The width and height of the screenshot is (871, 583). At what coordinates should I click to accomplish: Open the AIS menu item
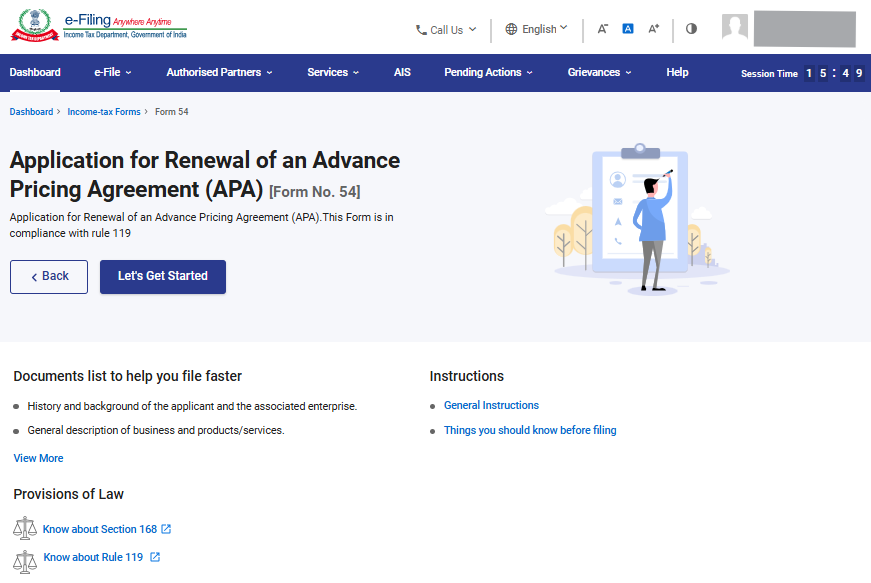click(402, 72)
